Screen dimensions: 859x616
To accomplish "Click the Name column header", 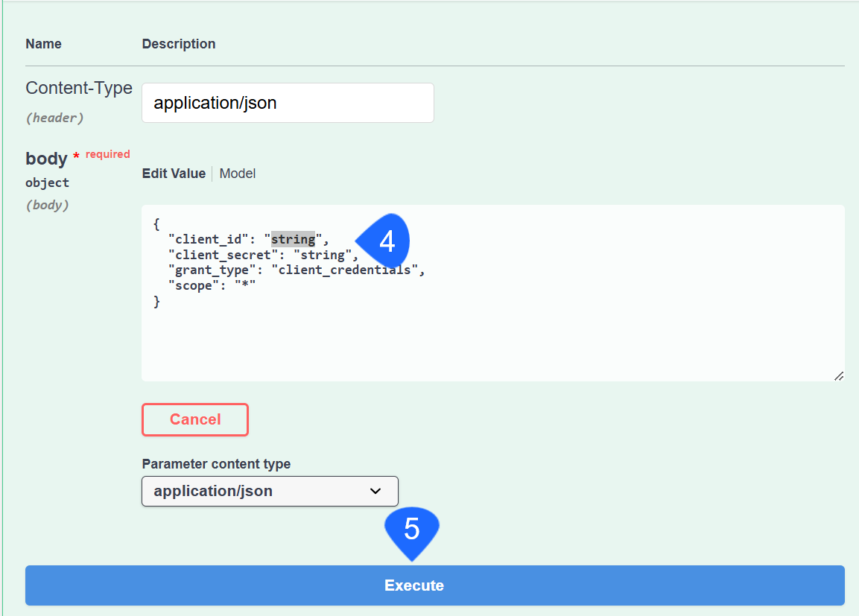I will click(43, 44).
